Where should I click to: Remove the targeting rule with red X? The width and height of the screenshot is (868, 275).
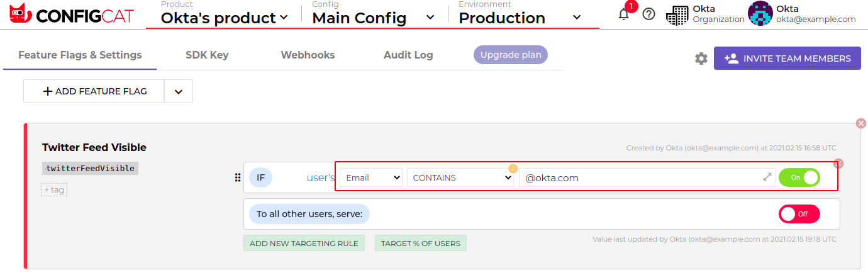838,164
